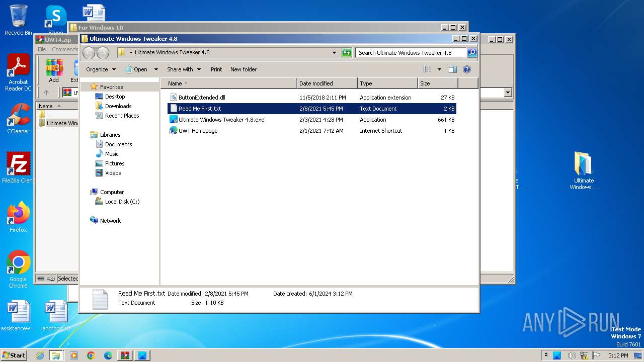Expand the Open button dropdown arrow

pos(156,69)
